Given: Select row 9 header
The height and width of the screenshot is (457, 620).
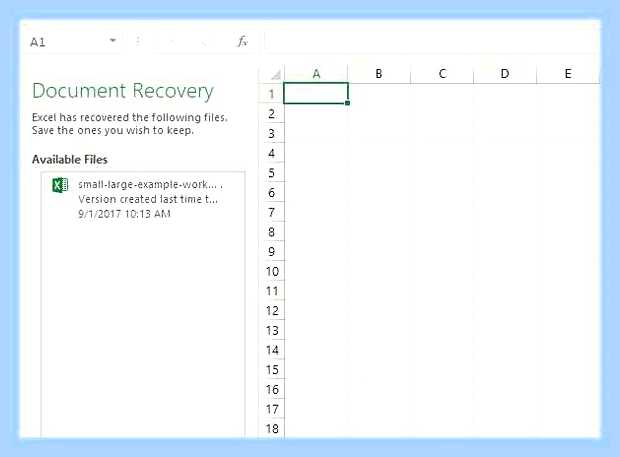Looking at the screenshot, I should pyautogui.click(x=271, y=251).
